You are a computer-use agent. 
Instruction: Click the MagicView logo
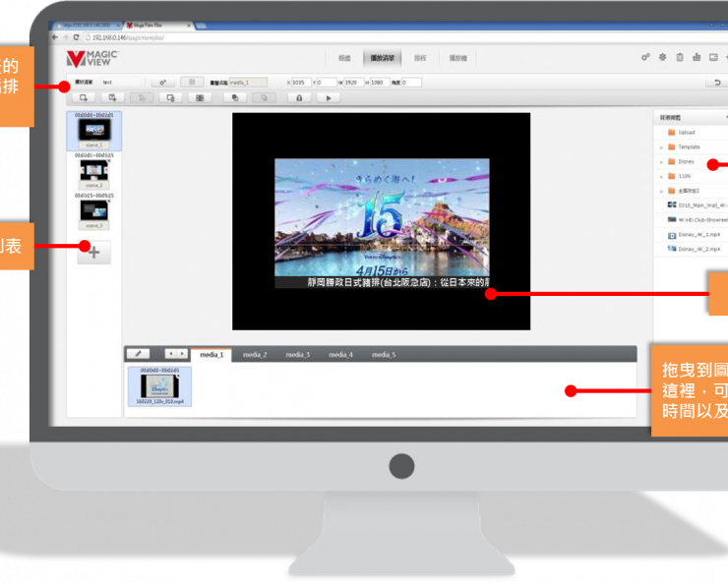point(91,58)
